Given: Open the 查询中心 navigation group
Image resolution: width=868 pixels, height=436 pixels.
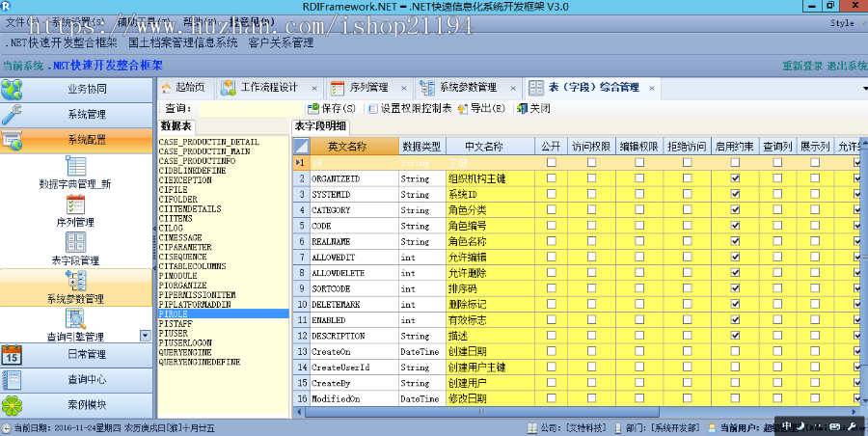Looking at the screenshot, I should (76, 380).
